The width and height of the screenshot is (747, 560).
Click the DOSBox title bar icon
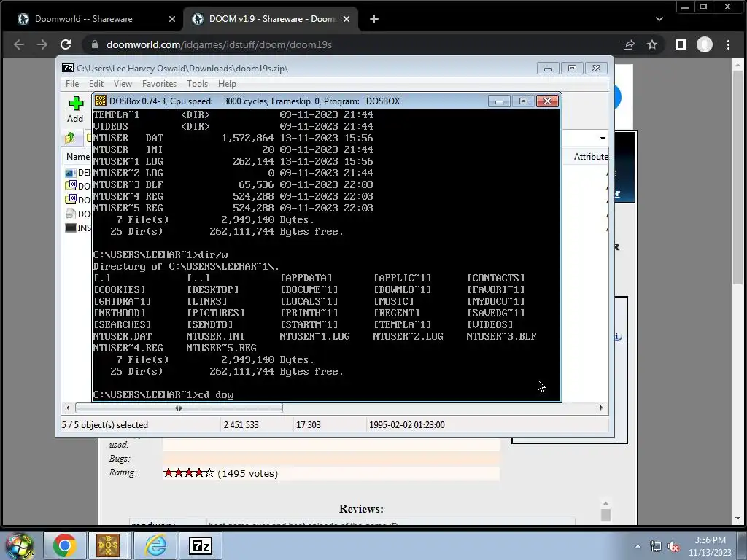101,101
